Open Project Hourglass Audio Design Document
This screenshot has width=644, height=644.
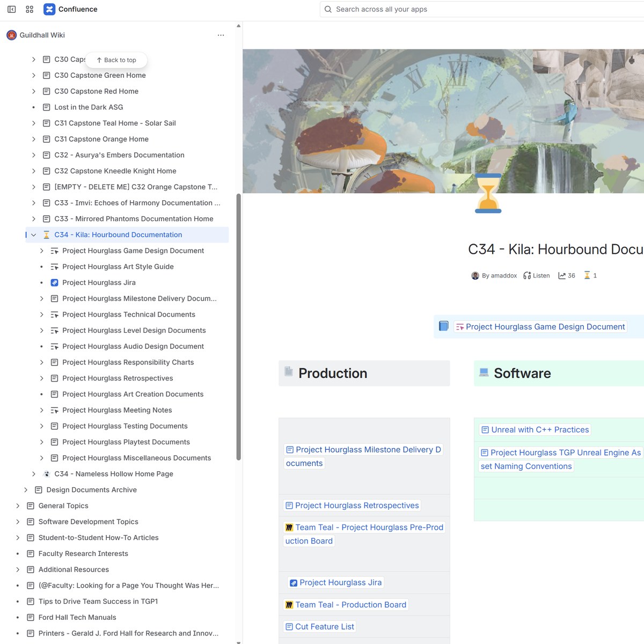click(x=133, y=347)
